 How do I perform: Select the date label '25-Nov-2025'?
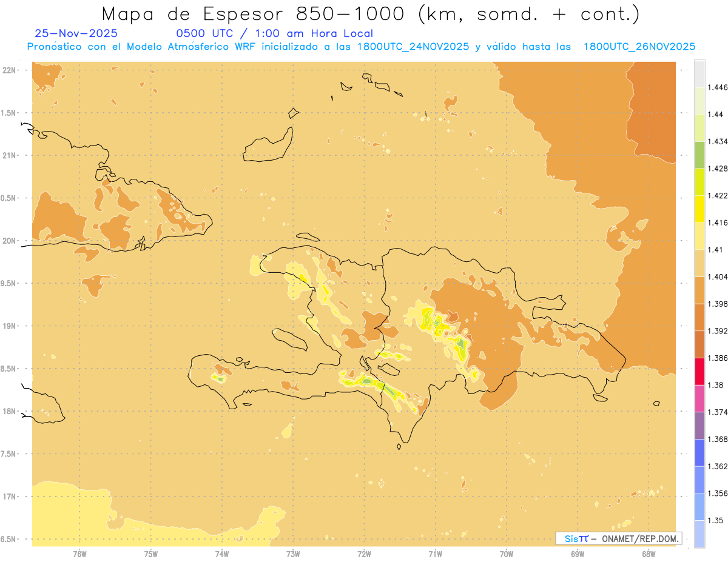[x=76, y=34]
